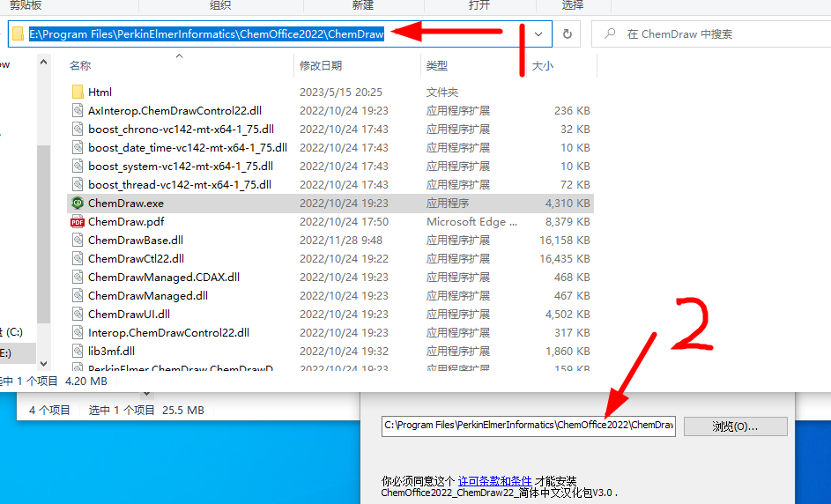The height and width of the screenshot is (504, 831).
Task: Click the navigation pane scrollbar thumb
Action: click(43, 233)
